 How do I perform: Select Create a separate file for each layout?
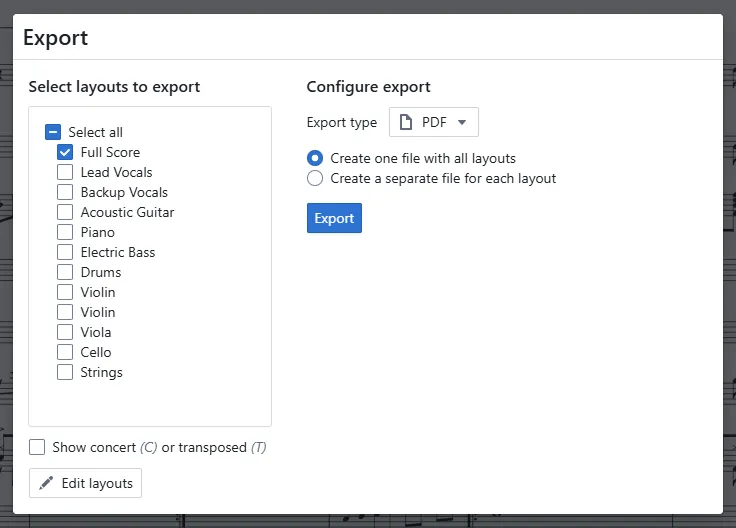tap(315, 178)
